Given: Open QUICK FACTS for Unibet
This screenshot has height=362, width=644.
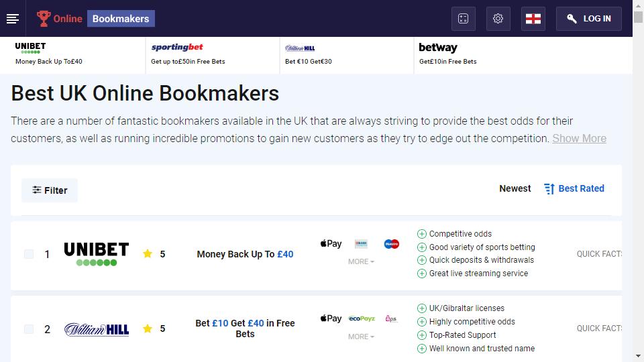Looking at the screenshot, I should click(x=599, y=254).
